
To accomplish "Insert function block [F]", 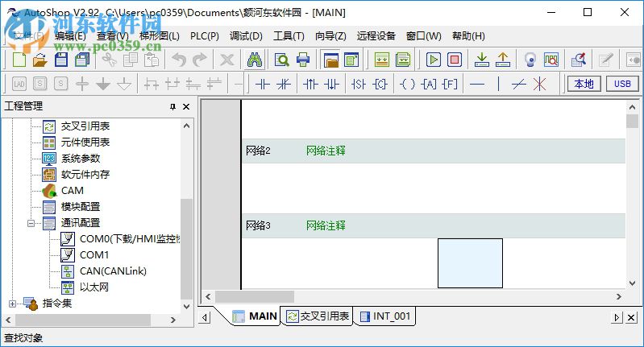I will 450,84.
